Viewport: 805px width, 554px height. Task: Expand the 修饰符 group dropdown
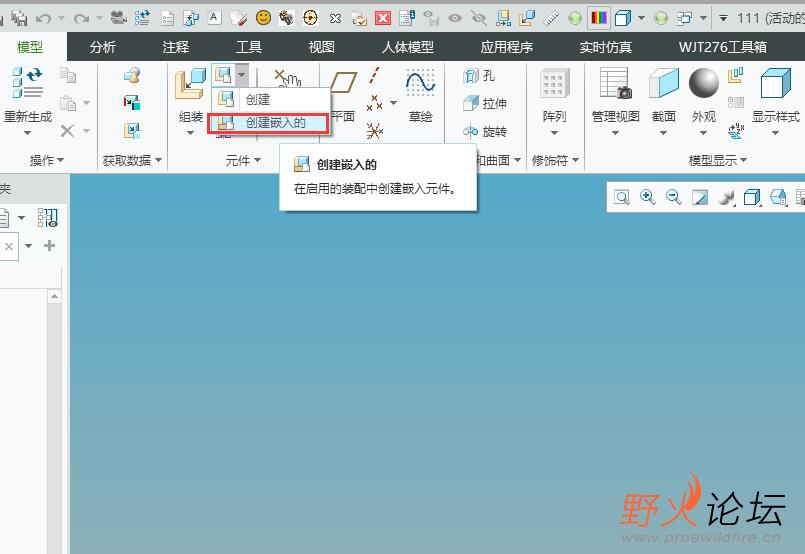tap(555, 161)
